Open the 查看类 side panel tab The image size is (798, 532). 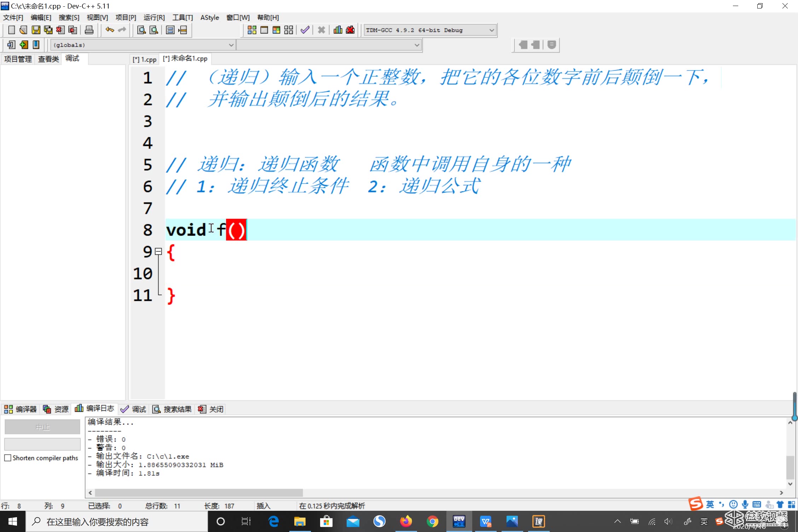(48, 59)
